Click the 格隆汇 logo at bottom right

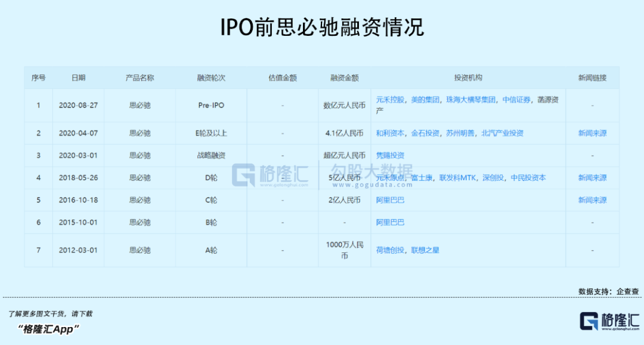coord(609,321)
